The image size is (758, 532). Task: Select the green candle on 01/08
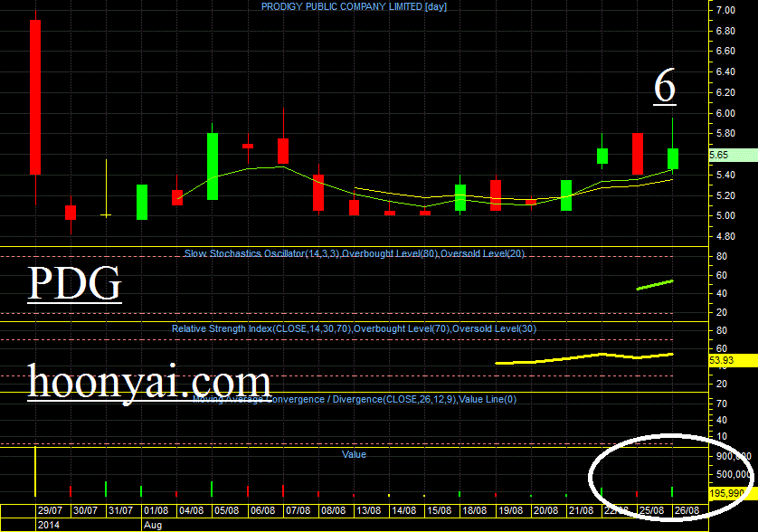click(142, 202)
